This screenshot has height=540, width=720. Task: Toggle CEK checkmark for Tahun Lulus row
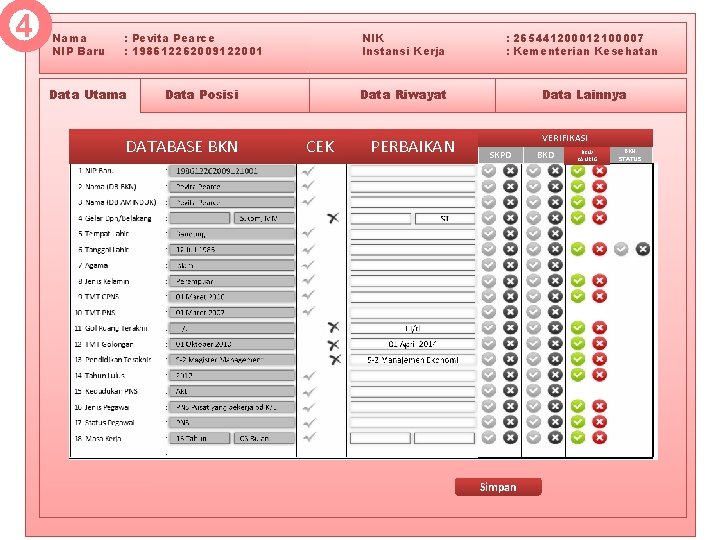pyautogui.click(x=309, y=376)
